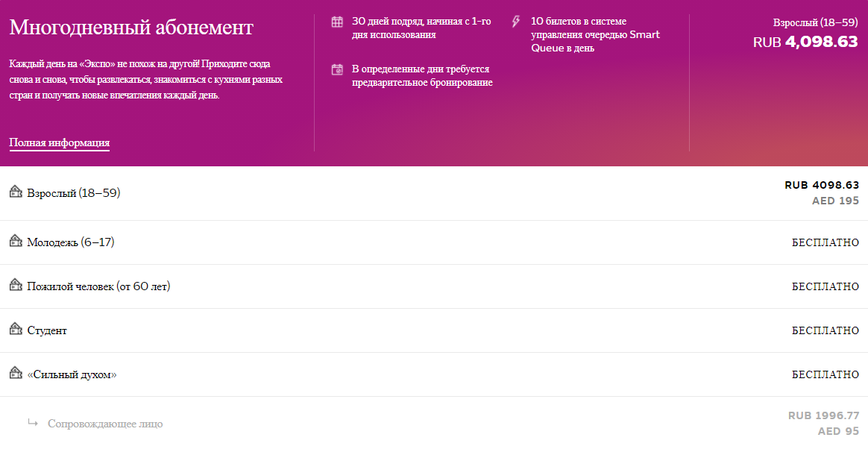Click the RUB 4,098.63 price in the banner
This screenshot has width=868, height=452.
tap(805, 42)
